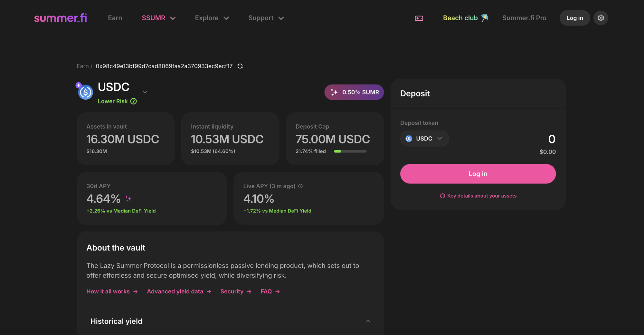This screenshot has width=644, height=335.
Task: Open the Advanced yield data link
Action: click(x=179, y=291)
